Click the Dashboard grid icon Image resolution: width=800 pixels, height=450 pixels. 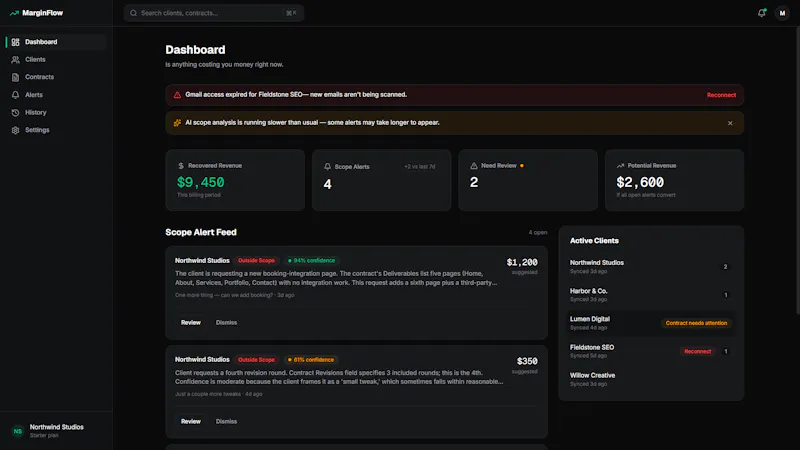(15, 42)
